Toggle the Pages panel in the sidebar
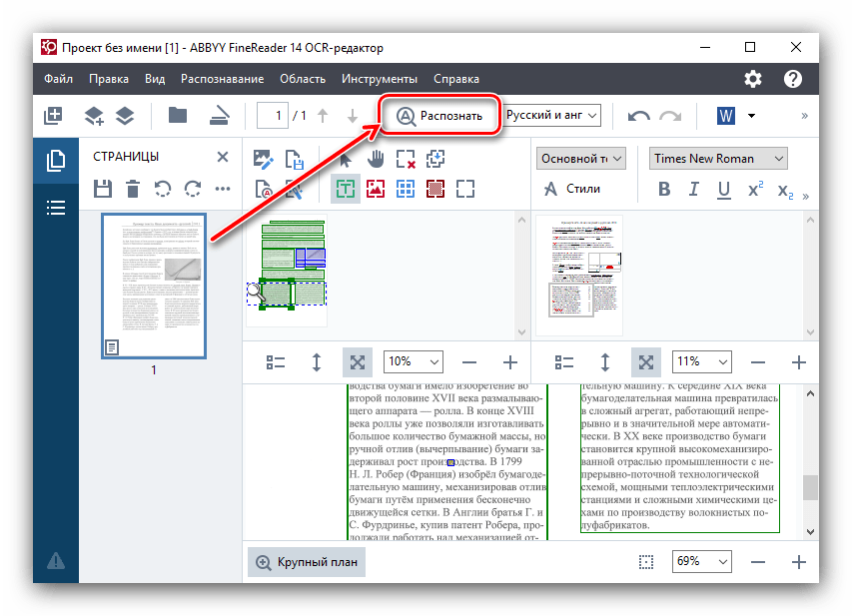Viewport: 852px width, 616px height. tap(56, 161)
